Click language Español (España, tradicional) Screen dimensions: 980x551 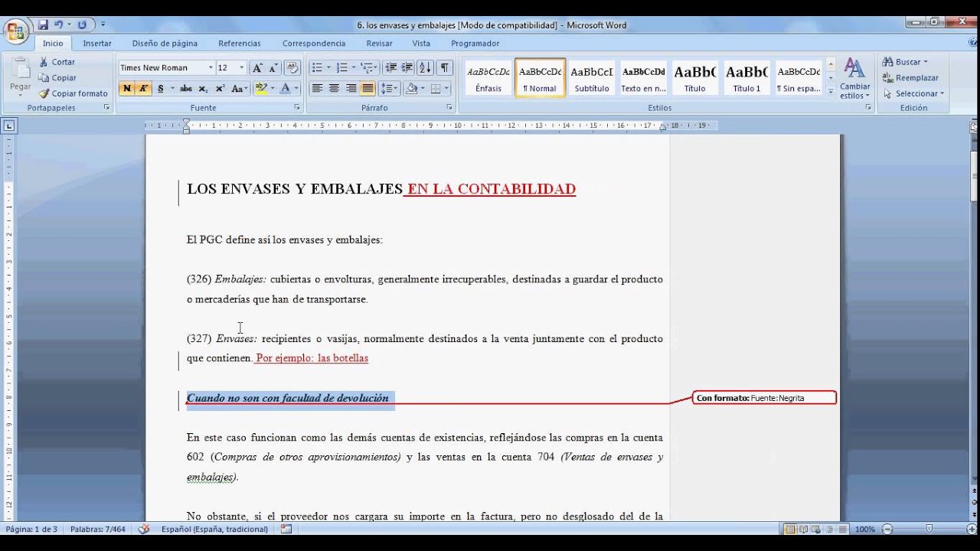214,529
